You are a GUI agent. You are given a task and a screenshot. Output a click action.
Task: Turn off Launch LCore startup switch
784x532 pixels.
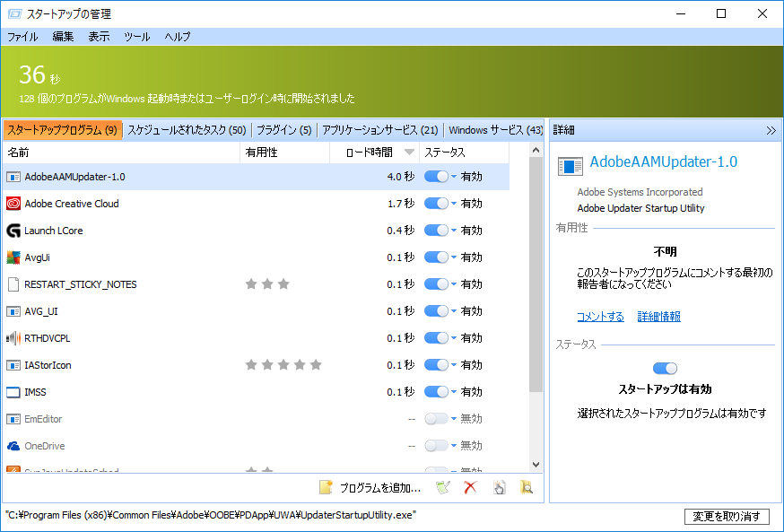coord(437,231)
